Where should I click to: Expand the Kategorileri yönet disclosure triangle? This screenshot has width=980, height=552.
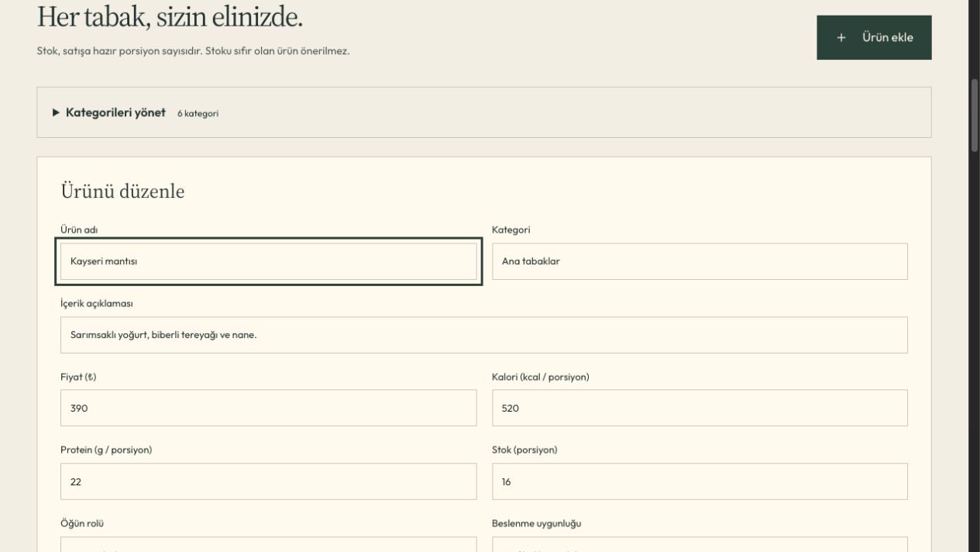(56, 112)
